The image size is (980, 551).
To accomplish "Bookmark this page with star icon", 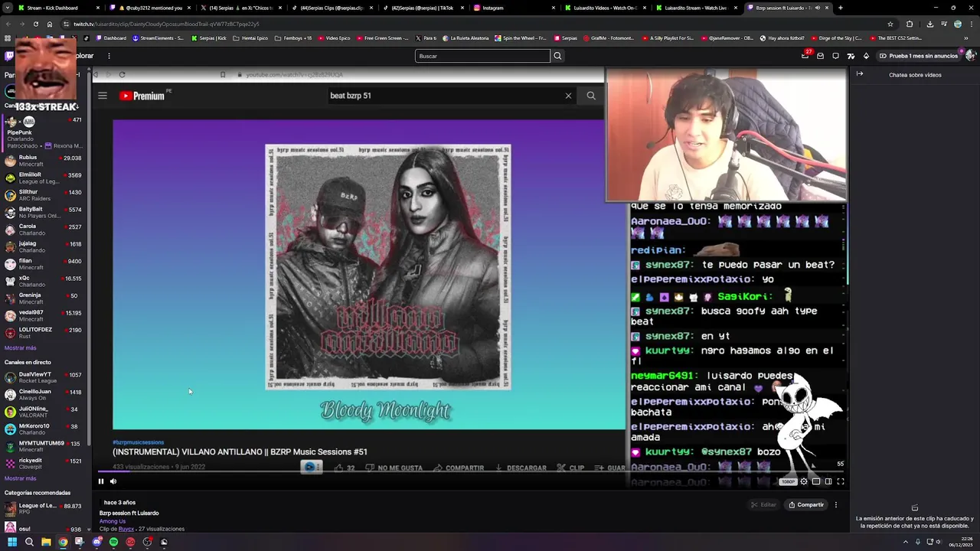I will pos(890,24).
